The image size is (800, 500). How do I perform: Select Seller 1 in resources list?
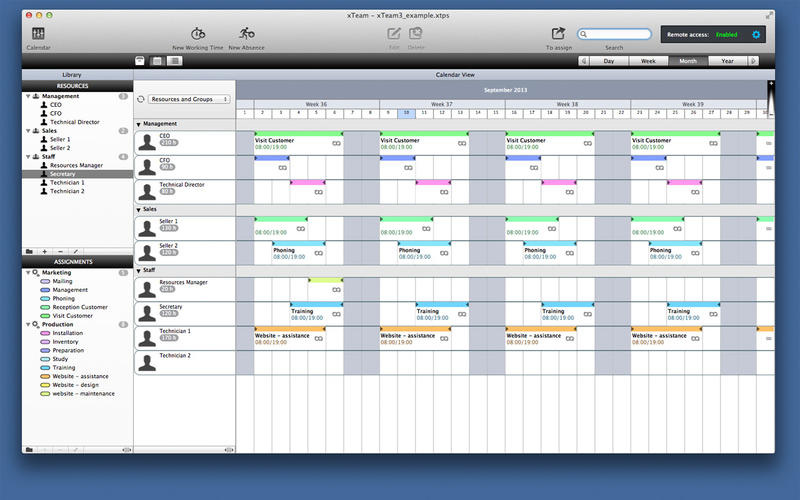click(x=60, y=139)
